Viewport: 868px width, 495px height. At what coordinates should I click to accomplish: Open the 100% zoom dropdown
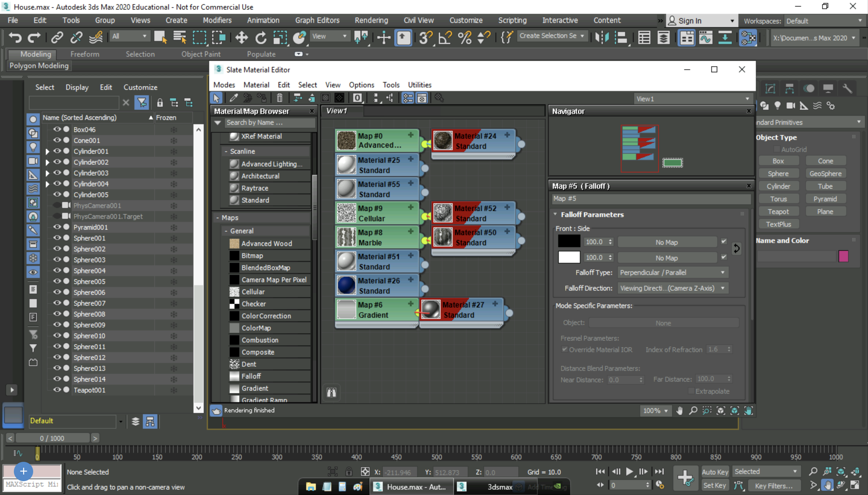pos(655,411)
